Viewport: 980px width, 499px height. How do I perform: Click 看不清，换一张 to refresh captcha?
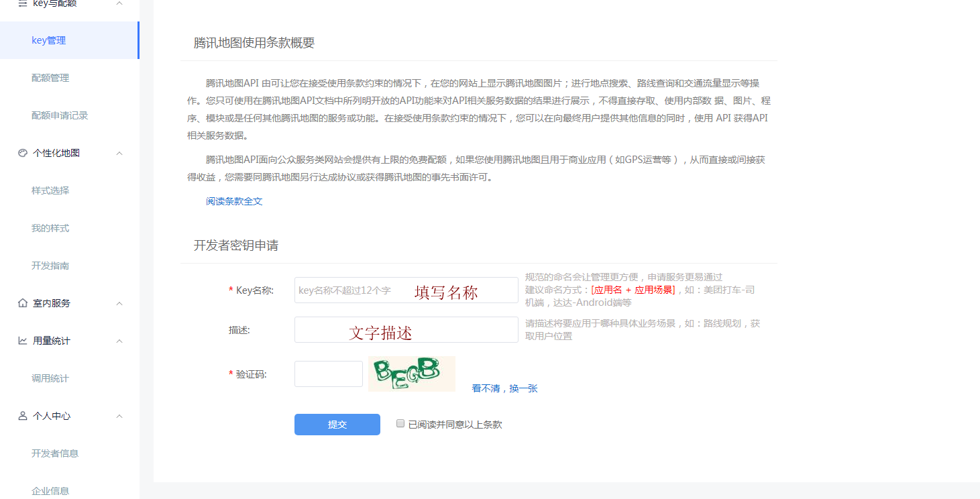(504, 388)
